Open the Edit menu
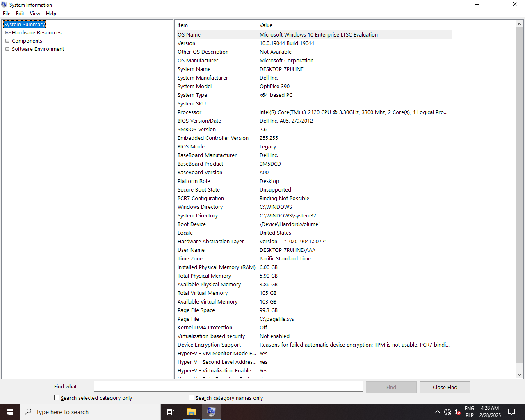This screenshot has width=525, height=420. [20, 14]
